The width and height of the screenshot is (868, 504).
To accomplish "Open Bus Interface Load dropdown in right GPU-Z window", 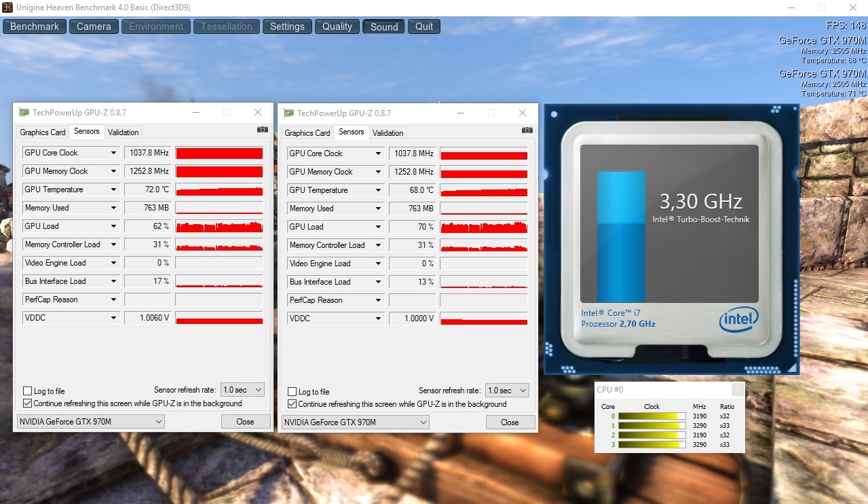I will [378, 282].
